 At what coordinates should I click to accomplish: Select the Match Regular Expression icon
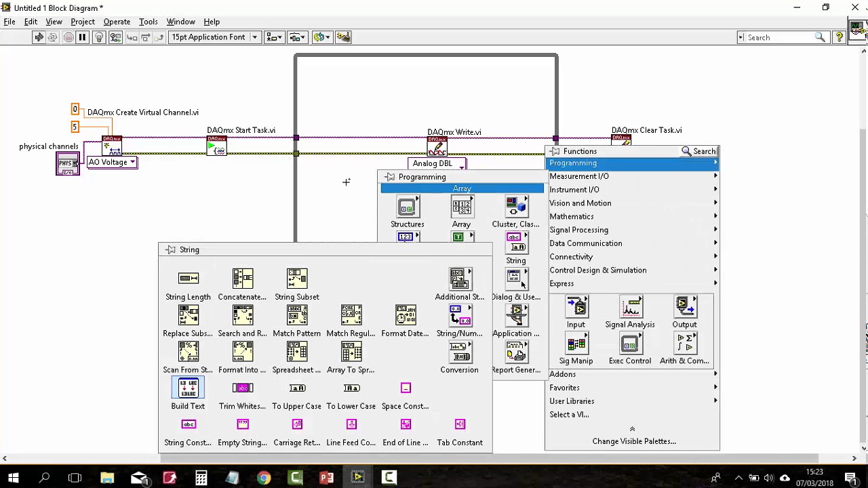tap(351, 314)
